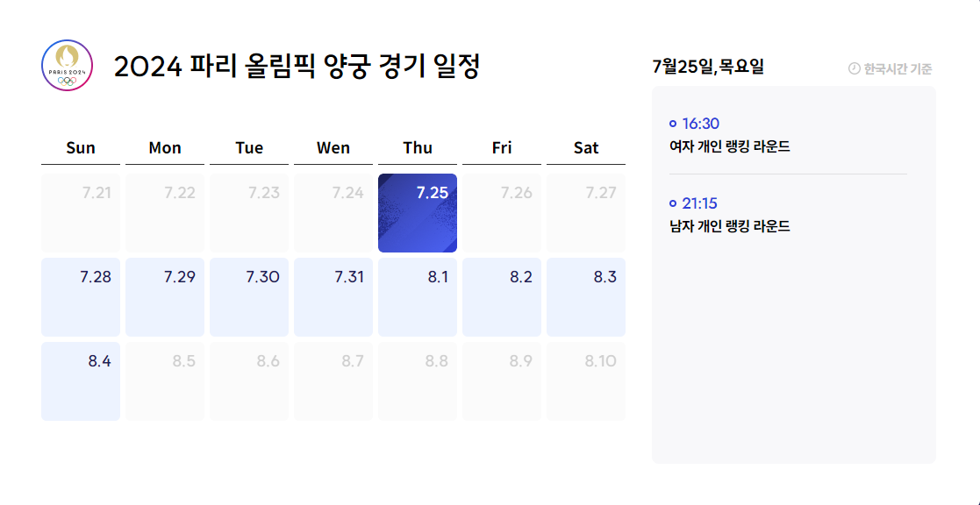Select date 8.3 cell
Image resolution: width=980 pixels, height=505 pixels.
[x=586, y=296]
